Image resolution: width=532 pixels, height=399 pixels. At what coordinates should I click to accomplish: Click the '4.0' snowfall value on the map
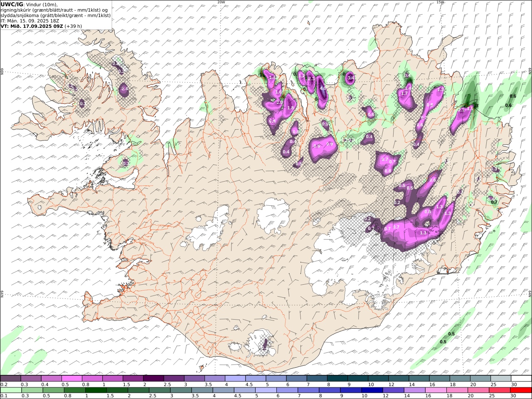323,89
